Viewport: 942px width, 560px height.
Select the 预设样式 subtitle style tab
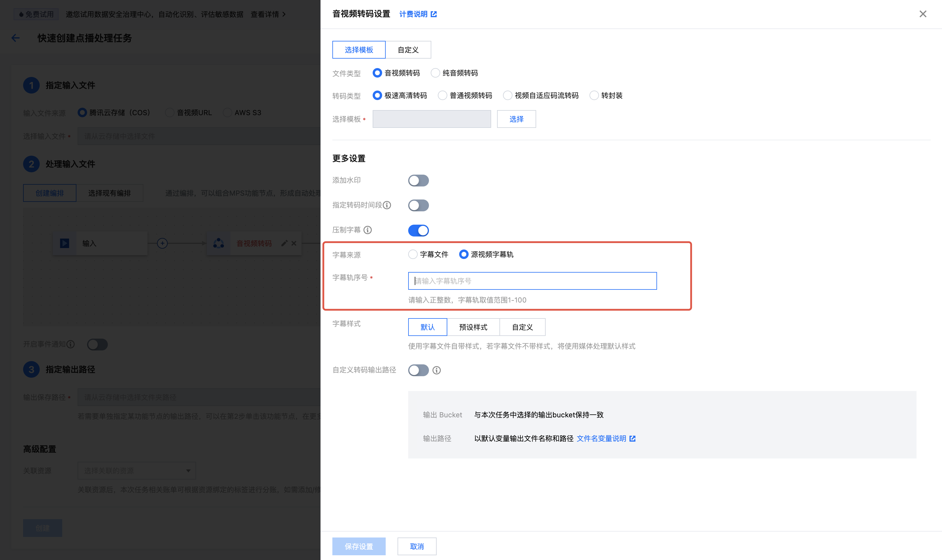[x=473, y=327]
